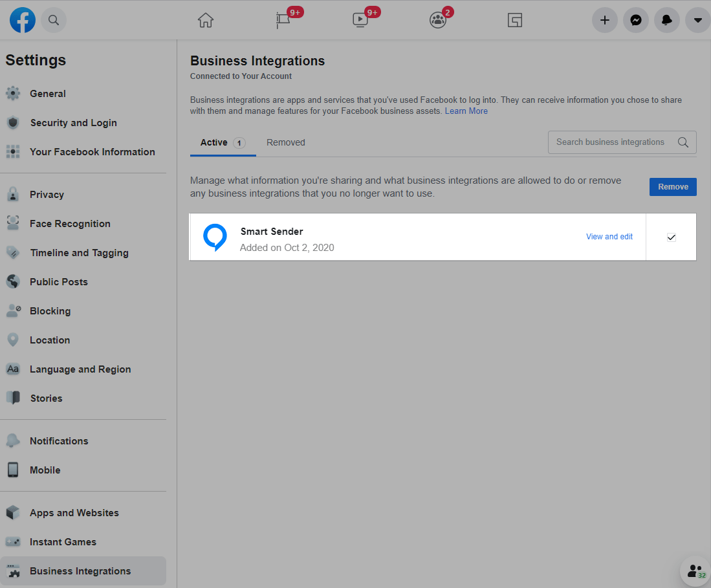Click the Search business integrations field
The image size is (711, 588).
click(x=622, y=142)
